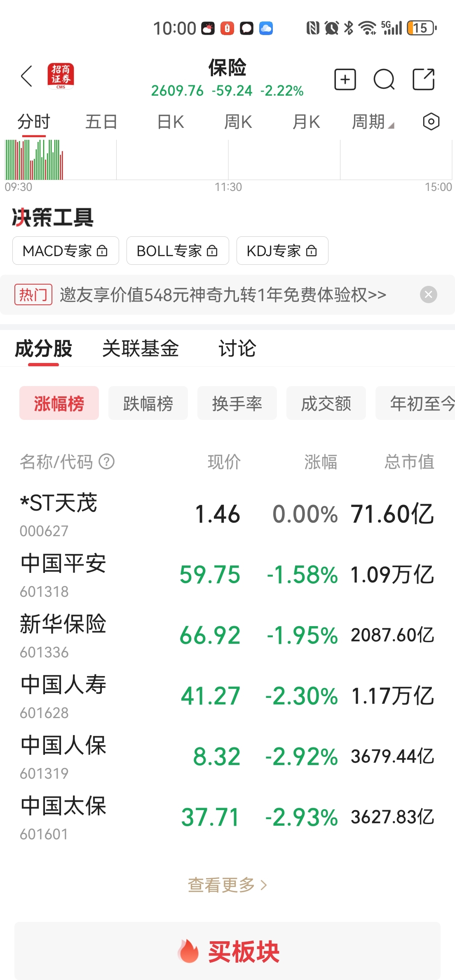Viewport: 455px width, 980px height.
Task: Expand the 周期 period dropdown
Action: pos(373,122)
